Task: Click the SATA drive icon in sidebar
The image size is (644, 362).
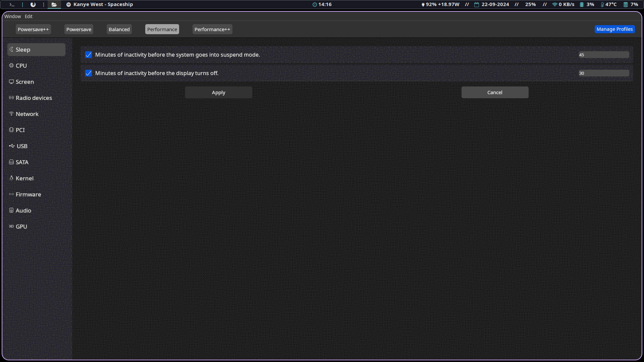Action: click(11, 162)
